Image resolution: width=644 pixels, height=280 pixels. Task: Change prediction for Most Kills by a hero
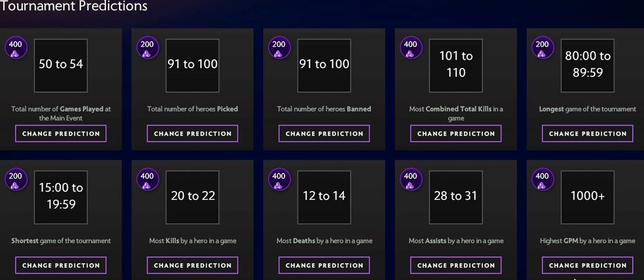pyautogui.click(x=193, y=265)
